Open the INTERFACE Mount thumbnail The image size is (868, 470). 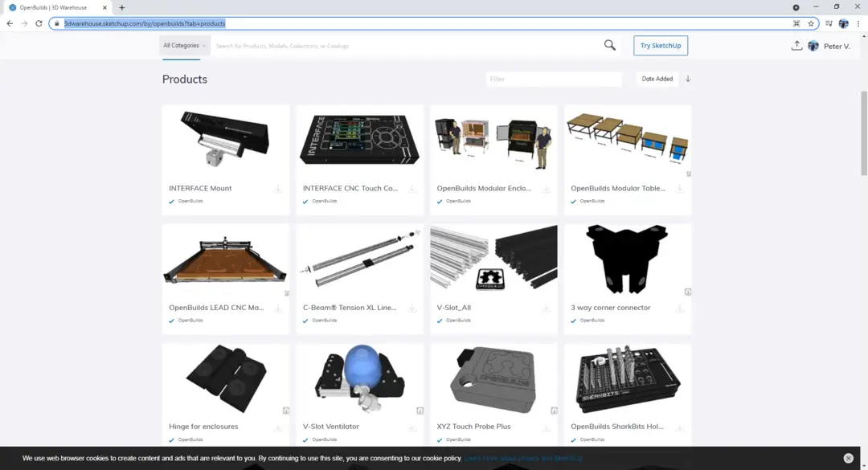[x=226, y=140]
